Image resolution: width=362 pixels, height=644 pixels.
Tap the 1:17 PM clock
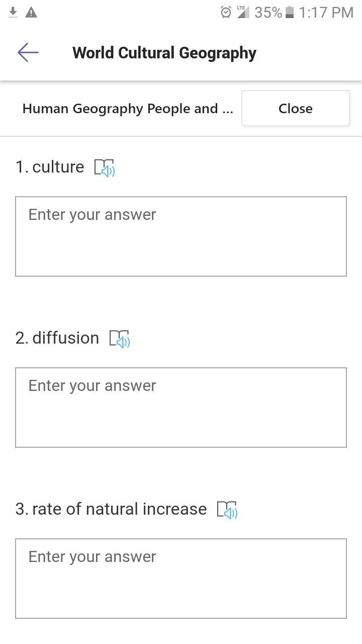tap(326, 12)
